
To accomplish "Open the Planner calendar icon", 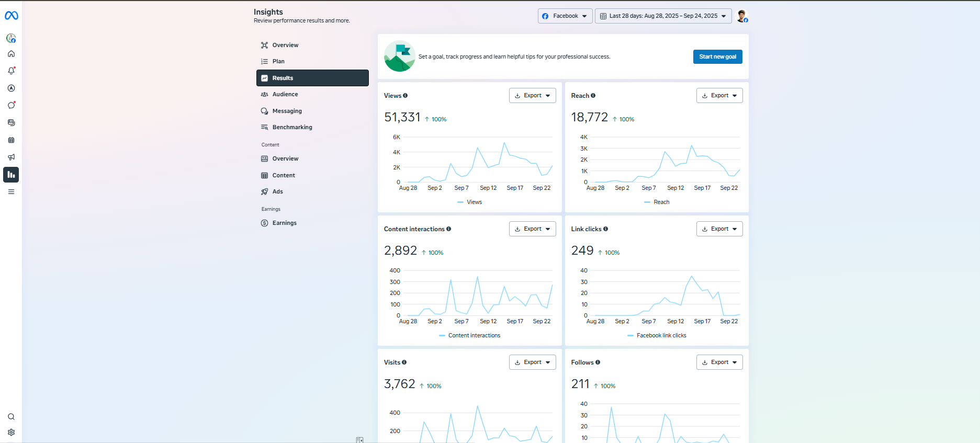I will [x=11, y=140].
